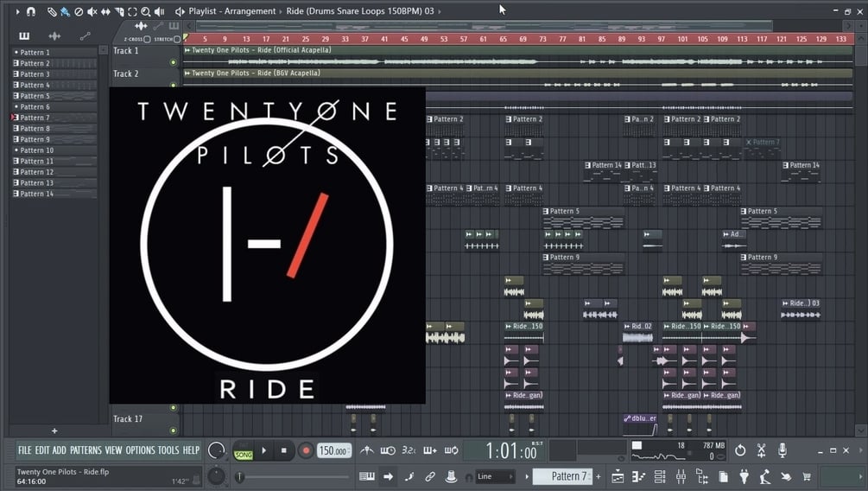The image size is (868, 491).
Task: Open the plugin picker plug icon
Action: (744, 476)
